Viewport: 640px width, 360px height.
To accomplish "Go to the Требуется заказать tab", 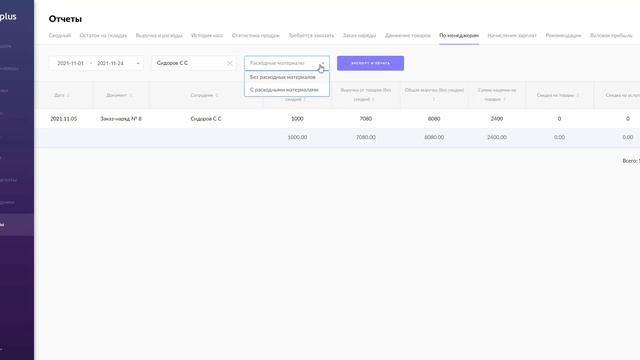I will tap(311, 36).
